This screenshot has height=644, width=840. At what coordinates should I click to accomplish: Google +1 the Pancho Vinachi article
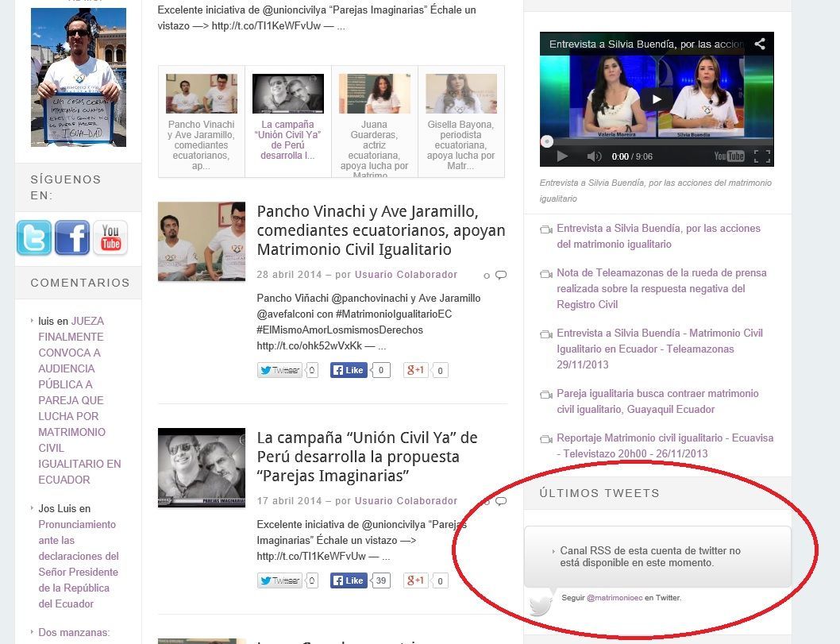coord(416,370)
